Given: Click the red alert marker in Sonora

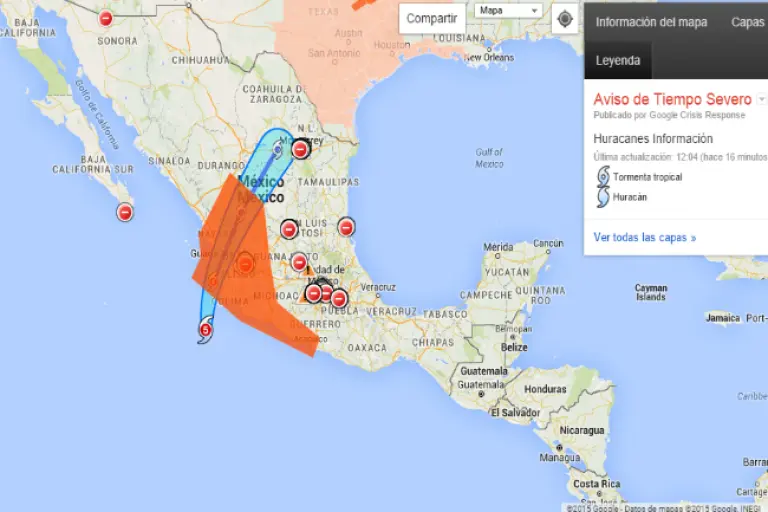Looking at the screenshot, I should (105, 17).
